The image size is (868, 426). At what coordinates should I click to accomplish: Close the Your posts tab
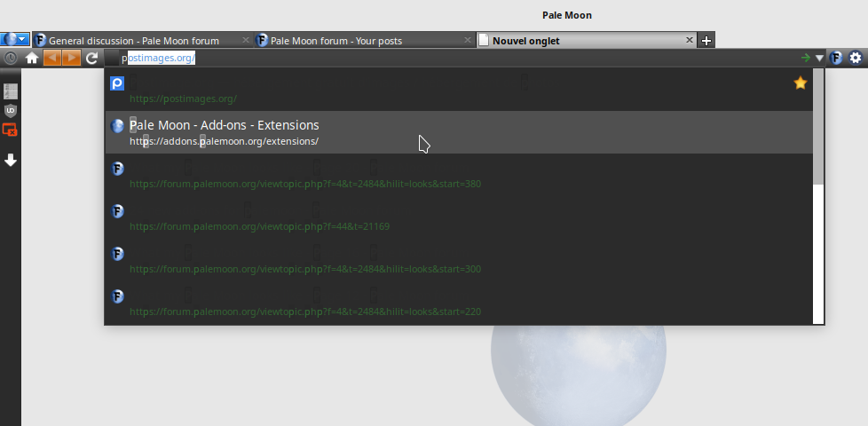point(467,40)
